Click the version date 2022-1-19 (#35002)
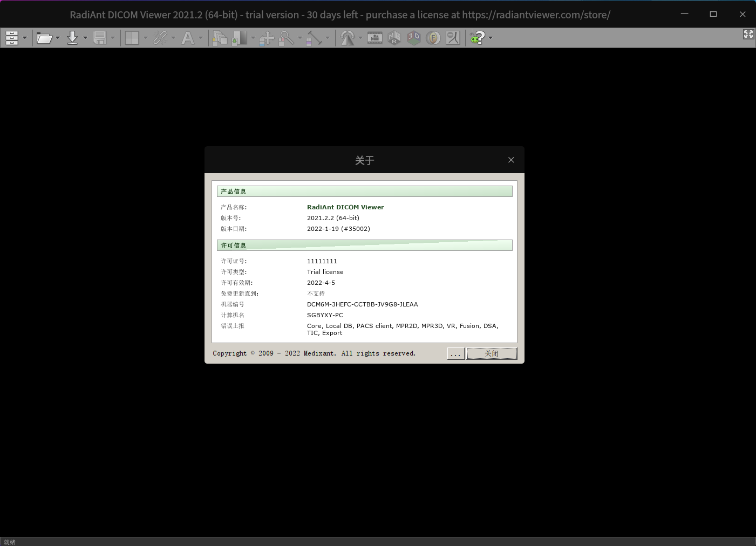The width and height of the screenshot is (756, 546). click(338, 229)
